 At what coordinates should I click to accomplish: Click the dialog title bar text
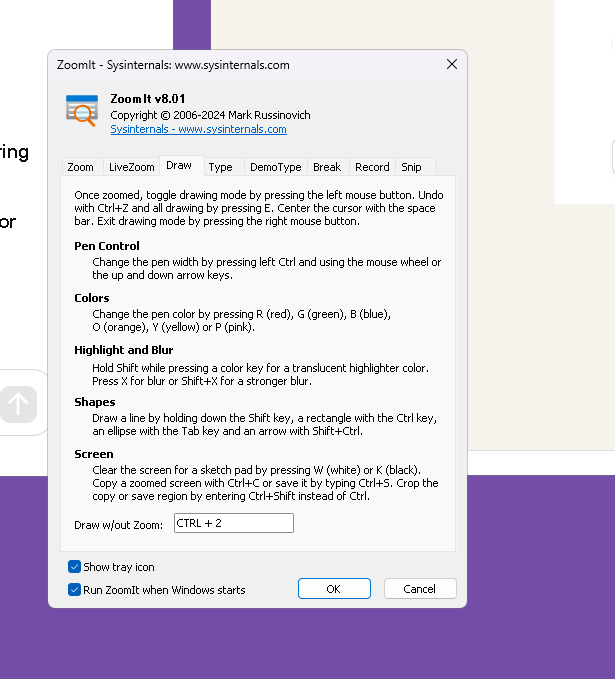click(x=173, y=65)
